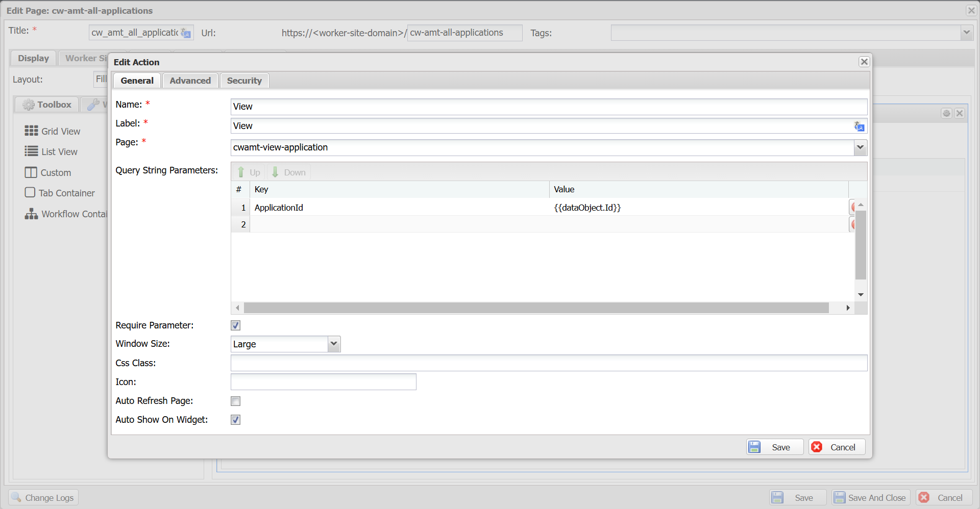Click the translate icon in Label field
Image resolution: width=980 pixels, height=509 pixels.
(x=859, y=126)
